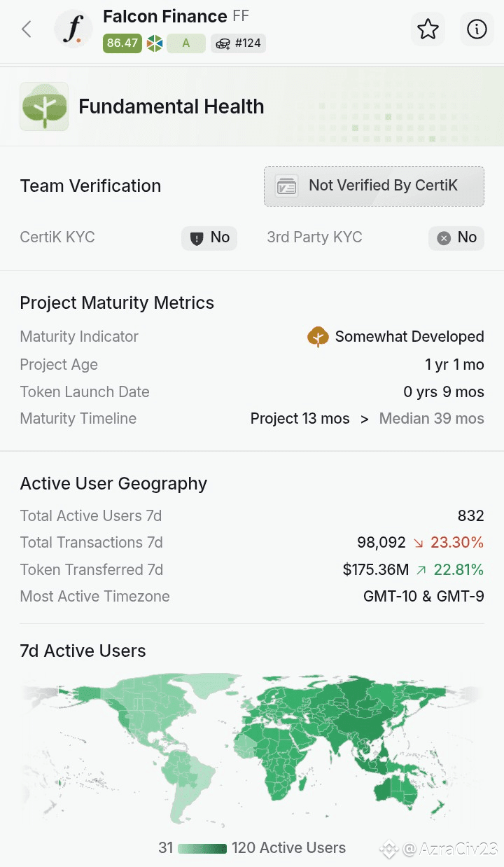Click the active users color legend bar

(x=202, y=848)
